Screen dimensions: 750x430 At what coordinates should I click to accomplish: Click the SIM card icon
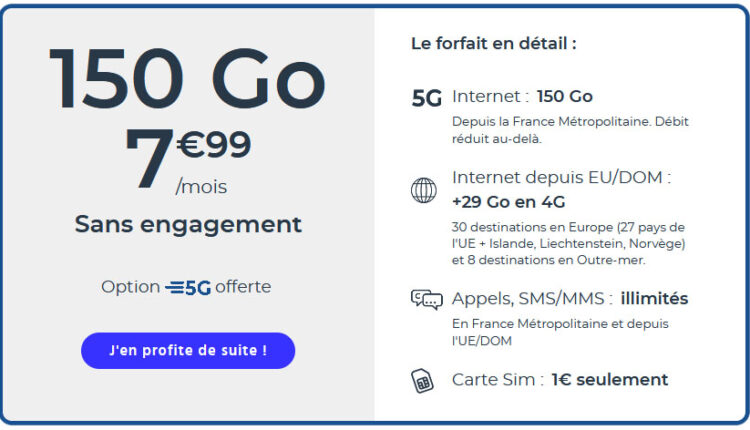tap(422, 381)
